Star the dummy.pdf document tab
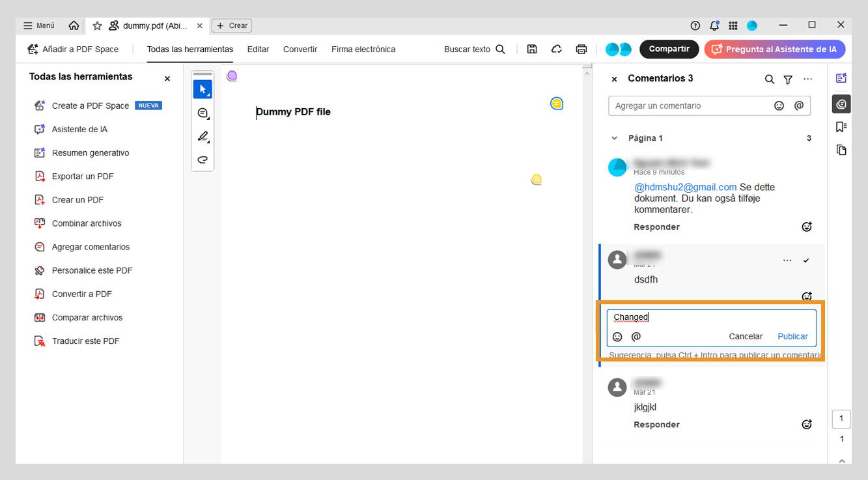The width and height of the screenshot is (868, 480). [x=97, y=26]
